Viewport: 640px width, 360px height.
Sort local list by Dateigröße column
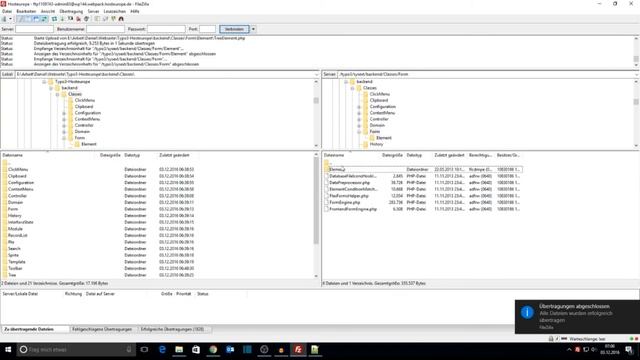click(110, 156)
